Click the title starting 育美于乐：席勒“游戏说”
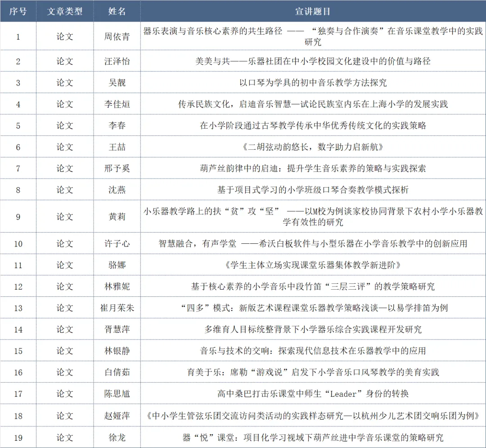This screenshot has width=486, height=448. click(x=313, y=372)
